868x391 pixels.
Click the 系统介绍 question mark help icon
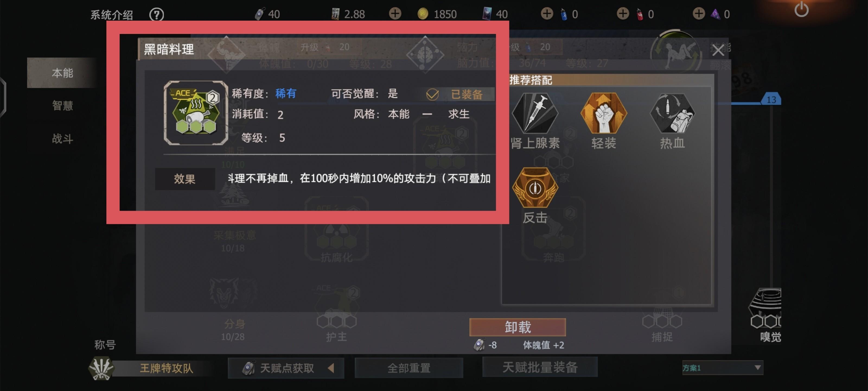pos(157,14)
